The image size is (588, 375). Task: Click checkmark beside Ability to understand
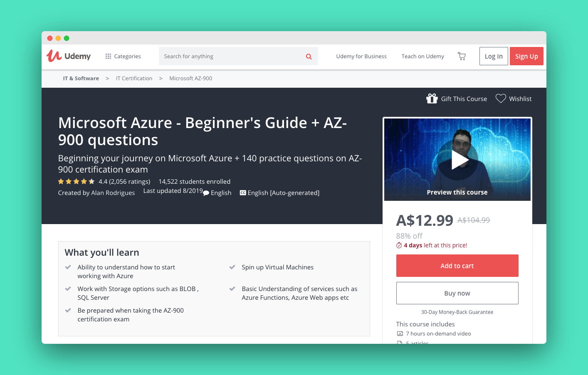click(x=68, y=267)
